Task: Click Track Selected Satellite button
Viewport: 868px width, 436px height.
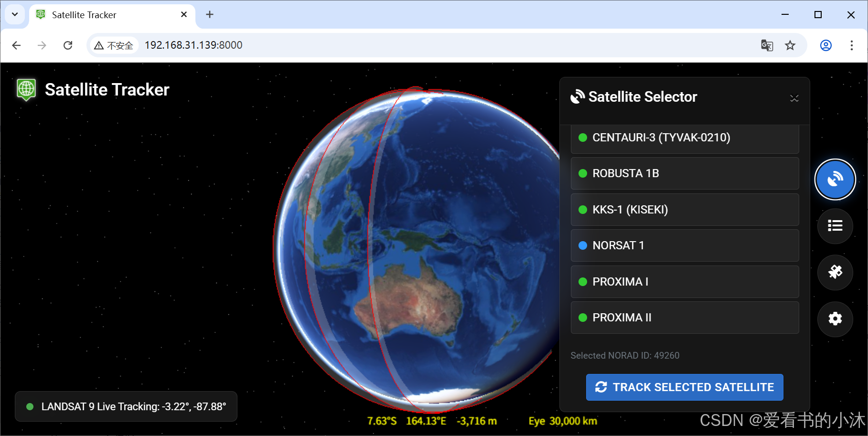Action: tap(685, 387)
